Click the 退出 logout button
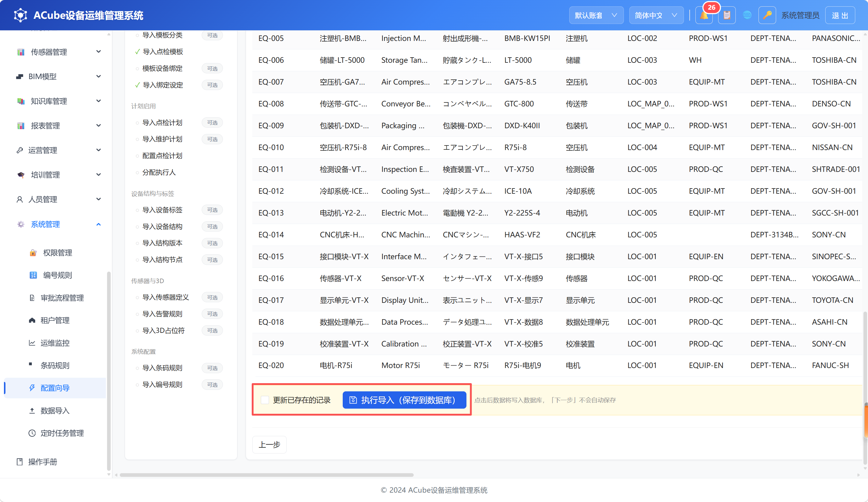 coord(840,15)
